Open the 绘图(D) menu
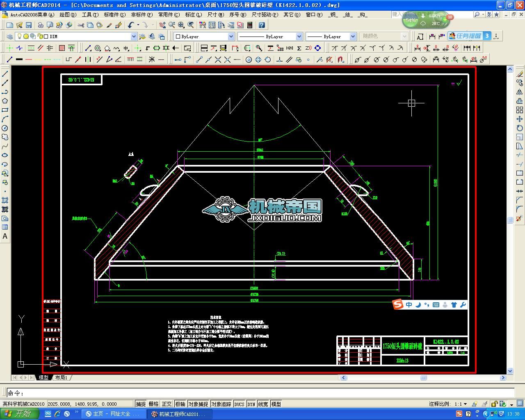 click(x=68, y=14)
